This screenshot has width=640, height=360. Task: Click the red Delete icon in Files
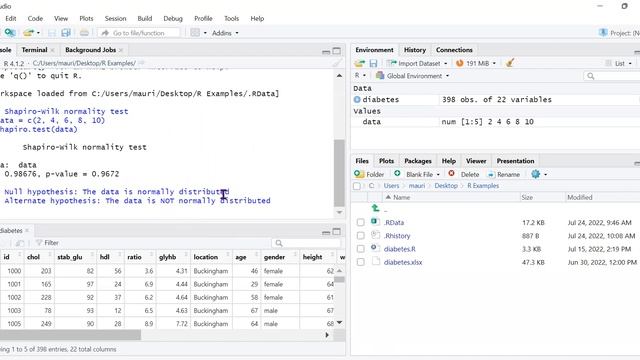[451, 173]
